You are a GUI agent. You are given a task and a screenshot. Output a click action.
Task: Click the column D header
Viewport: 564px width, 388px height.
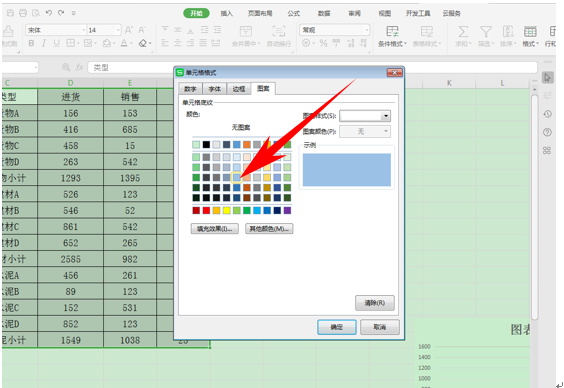point(70,83)
